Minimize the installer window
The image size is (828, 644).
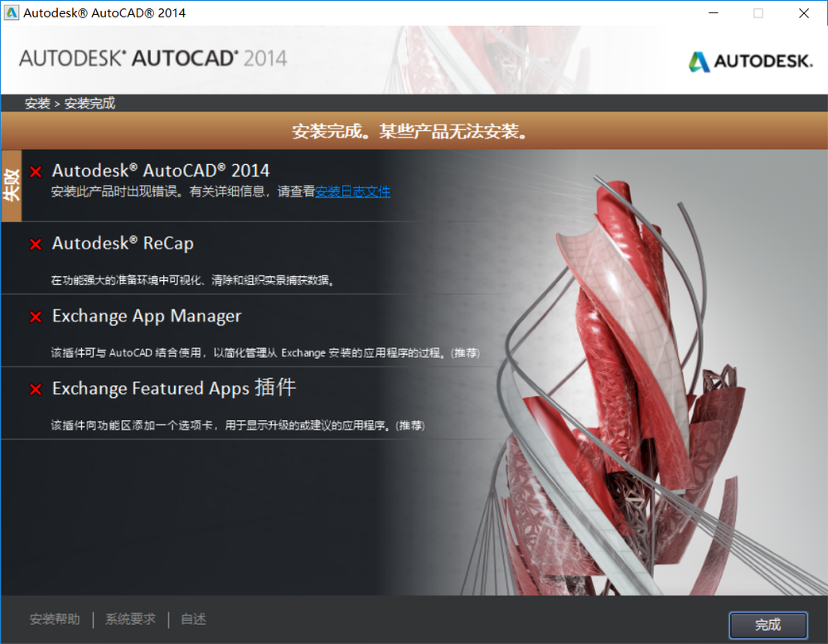[714, 13]
